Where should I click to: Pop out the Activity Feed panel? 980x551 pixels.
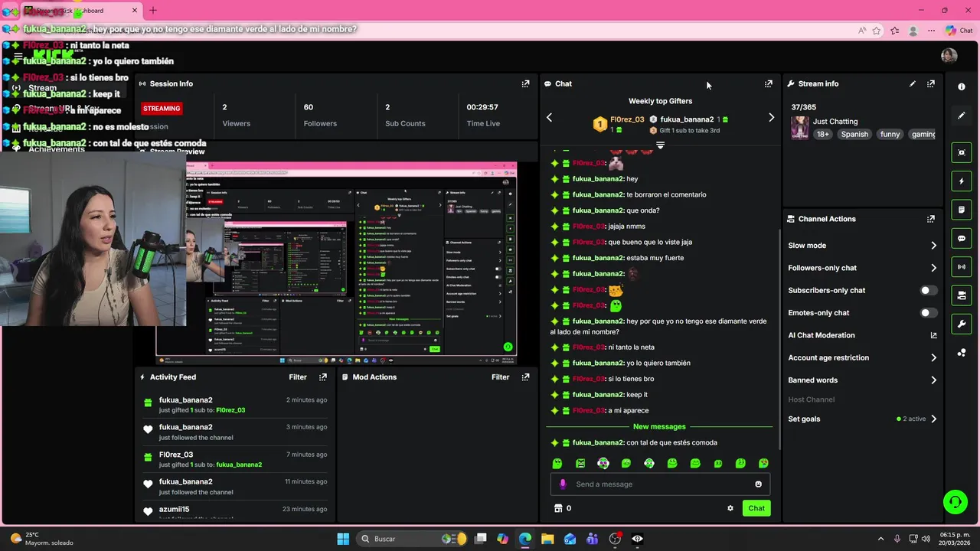[x=323, y=377]
